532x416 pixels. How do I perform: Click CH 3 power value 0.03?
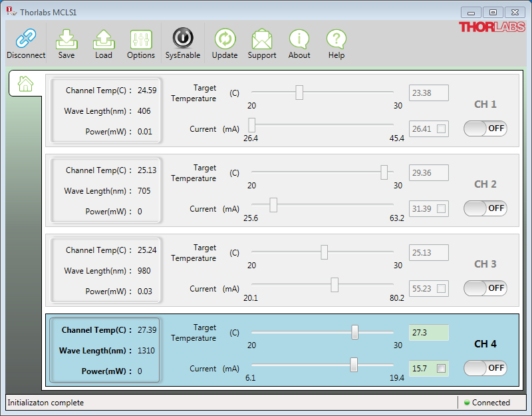(145, 292)
